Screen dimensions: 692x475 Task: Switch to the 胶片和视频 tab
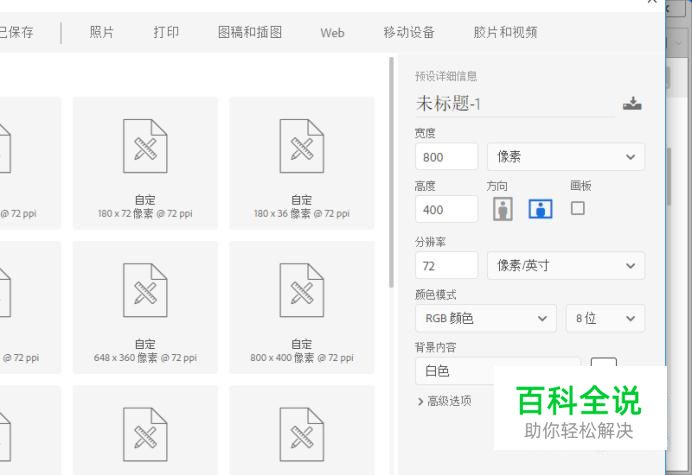[x=505, y=32]
